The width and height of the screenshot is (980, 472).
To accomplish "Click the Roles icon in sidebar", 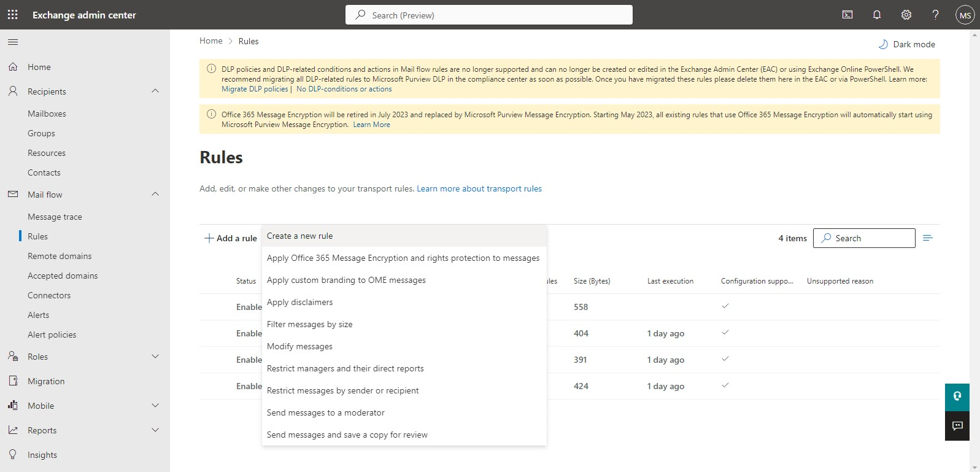I will tap(13, 356).
